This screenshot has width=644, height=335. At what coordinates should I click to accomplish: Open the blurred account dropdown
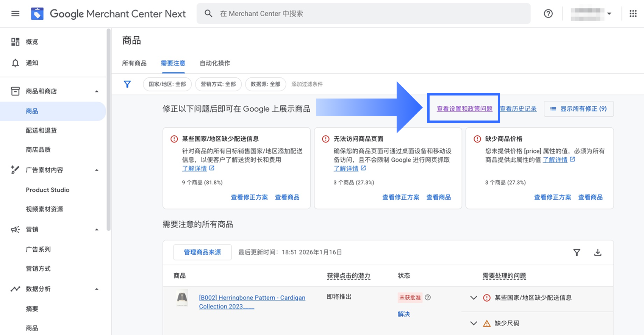(591, 14)
